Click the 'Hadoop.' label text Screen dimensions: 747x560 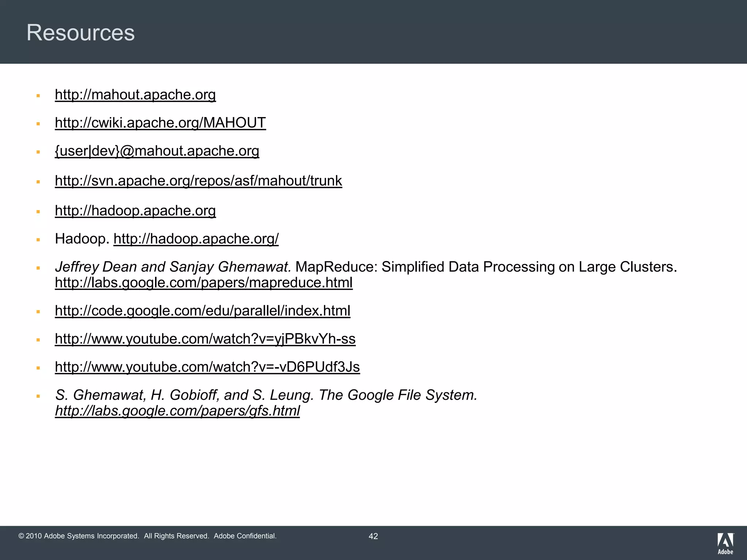tap(82, 239)
